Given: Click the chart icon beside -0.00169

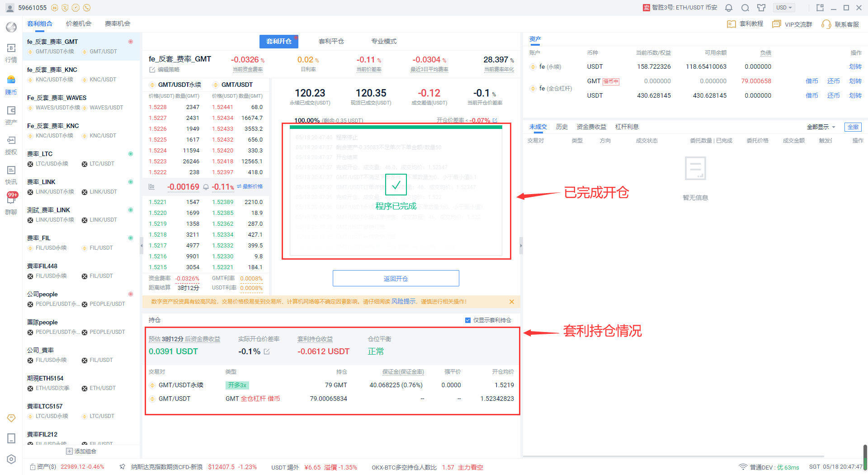Looking at the screenshot, I should pyautogui.click(x=151, y=187).
